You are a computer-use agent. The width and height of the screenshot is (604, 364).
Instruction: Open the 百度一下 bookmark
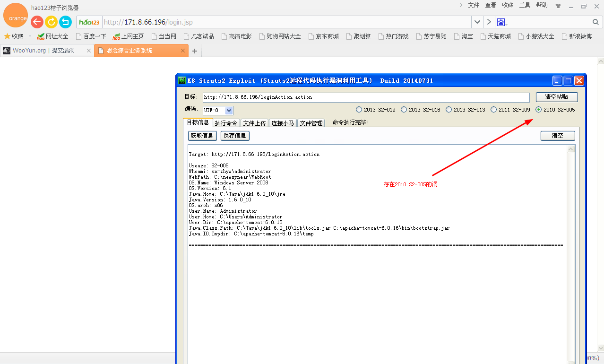tap(91, 36)
